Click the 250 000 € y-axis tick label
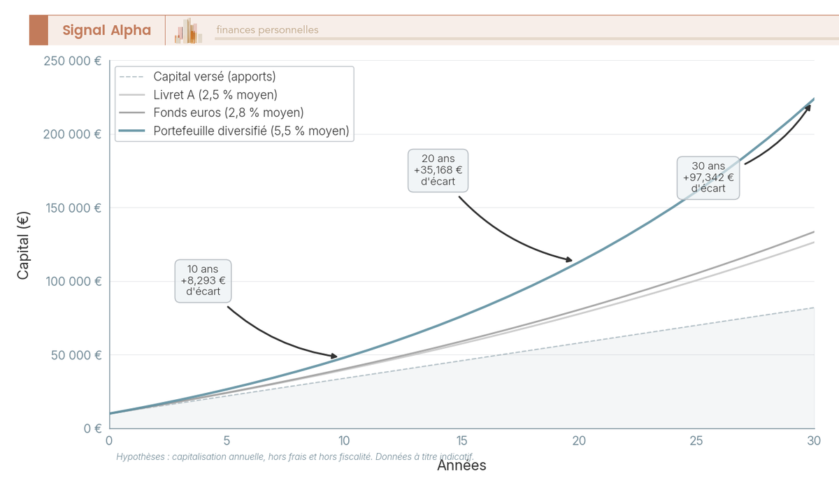839x504 pixels. pos(73,61)
